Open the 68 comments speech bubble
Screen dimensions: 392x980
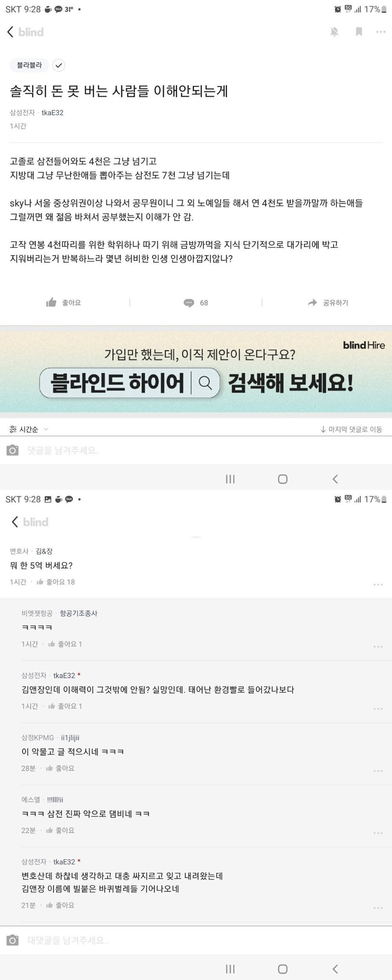click(196, 303)
